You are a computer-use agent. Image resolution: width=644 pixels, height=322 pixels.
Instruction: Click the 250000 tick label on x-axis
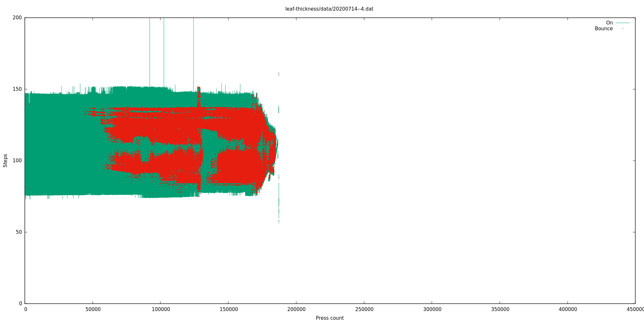pos(364,309)
